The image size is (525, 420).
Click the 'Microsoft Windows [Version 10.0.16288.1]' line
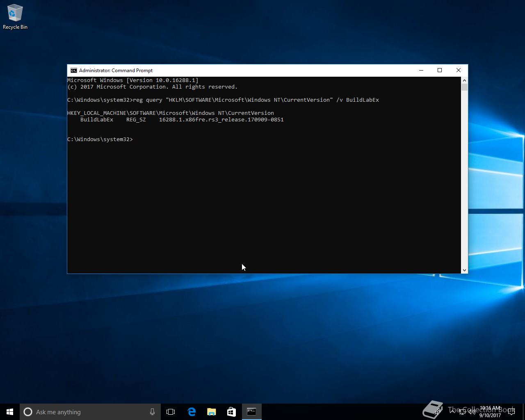coord(133,80)
